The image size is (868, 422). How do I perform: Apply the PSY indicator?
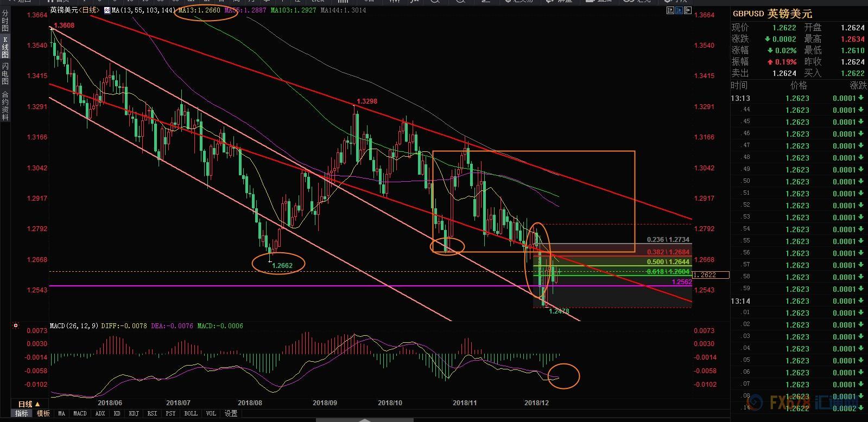(170, 413)
